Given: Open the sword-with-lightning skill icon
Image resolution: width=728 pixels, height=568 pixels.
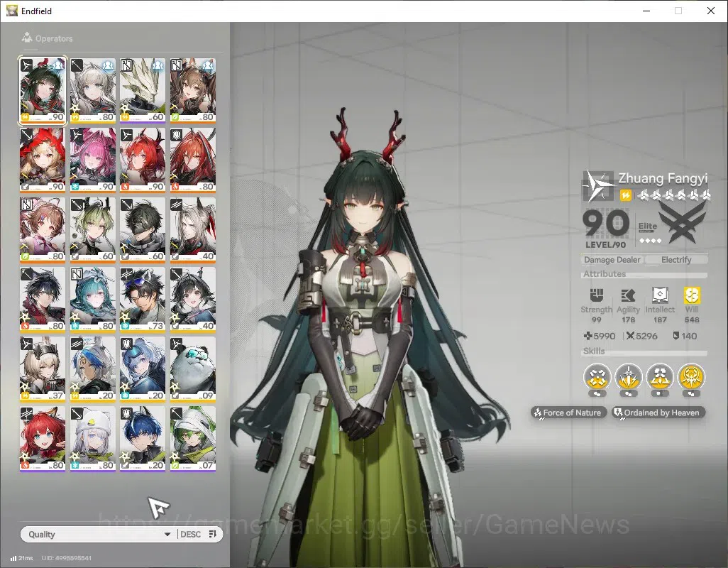Looking at the screenshot, I should 629,377.
